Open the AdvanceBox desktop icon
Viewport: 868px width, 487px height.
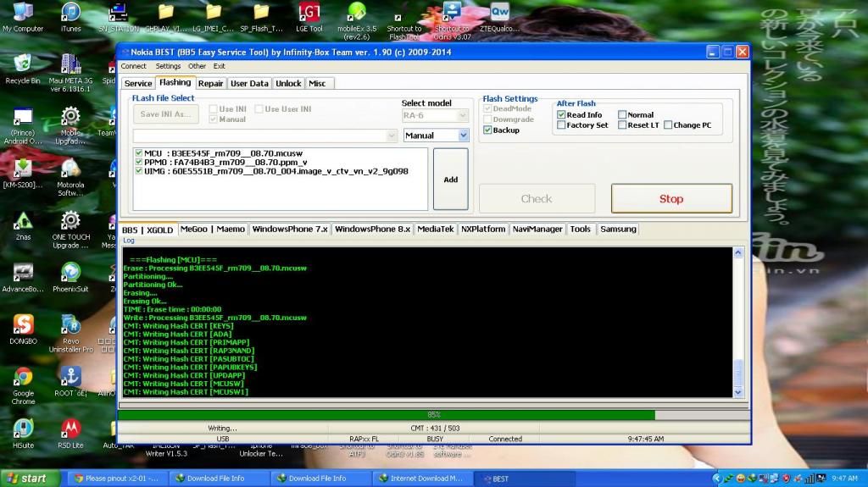click(x=23, y=278)
